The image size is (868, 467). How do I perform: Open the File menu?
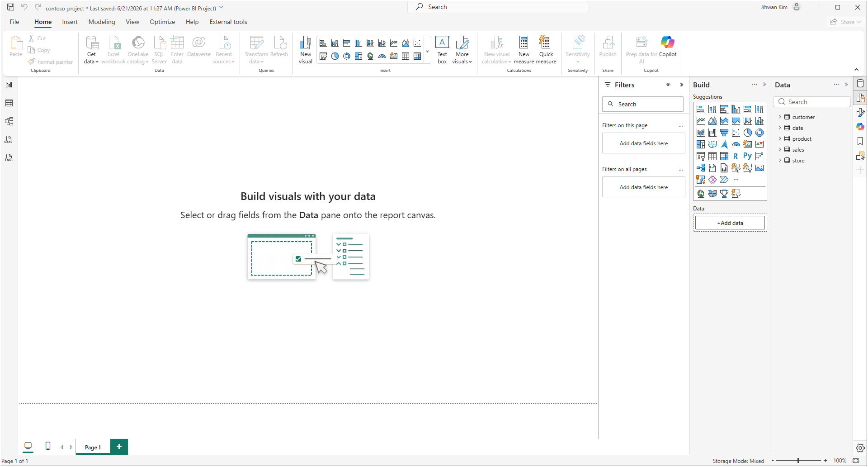(14, 22)
